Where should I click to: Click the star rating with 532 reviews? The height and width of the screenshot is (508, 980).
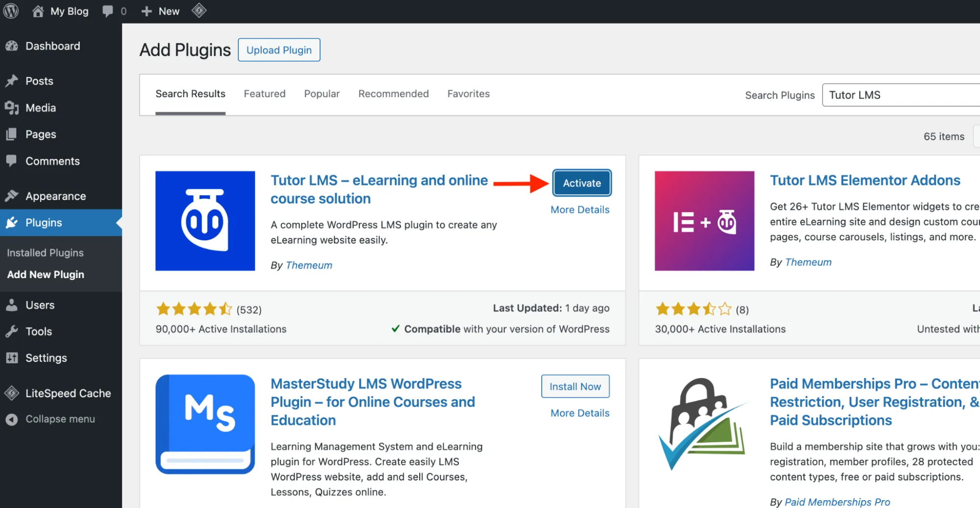(x=194, y=309)
